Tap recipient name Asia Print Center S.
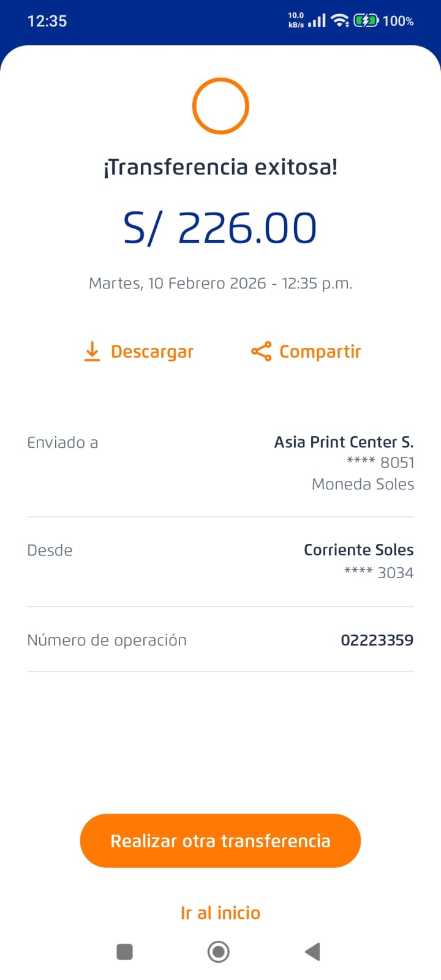Screen dimensions: 441x980 coord(344,442)
